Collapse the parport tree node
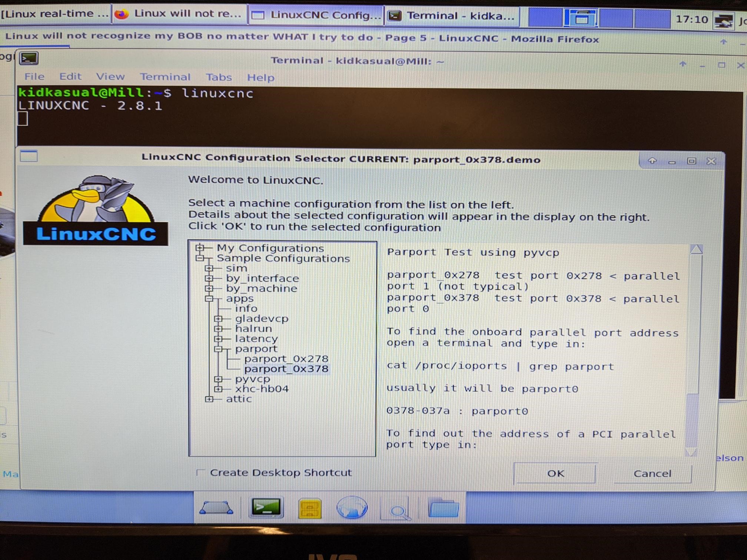The image size is (747, 560). [x=218, y=348]
